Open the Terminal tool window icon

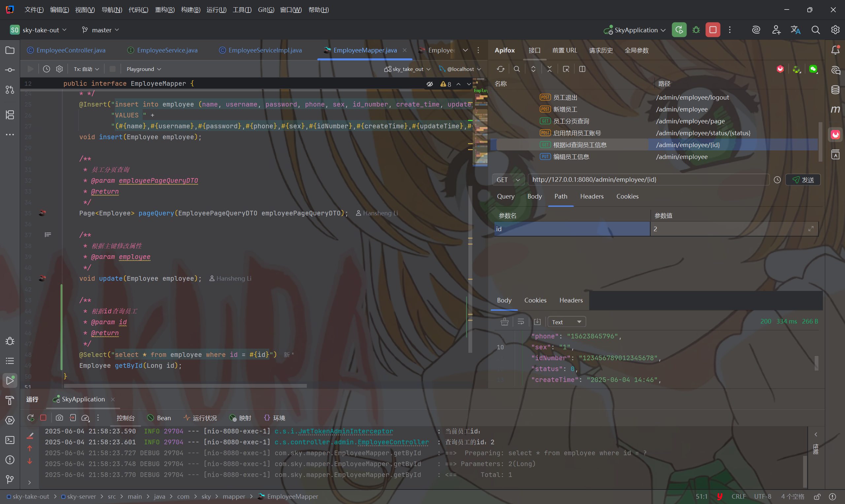tap(10, 440)
